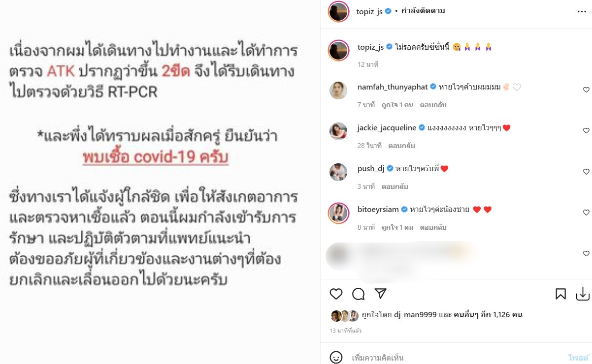The height and width of the screenshot is (364, 592).
Task: Open comments with the speech bubble icon
Action: (x=358, y=294)
